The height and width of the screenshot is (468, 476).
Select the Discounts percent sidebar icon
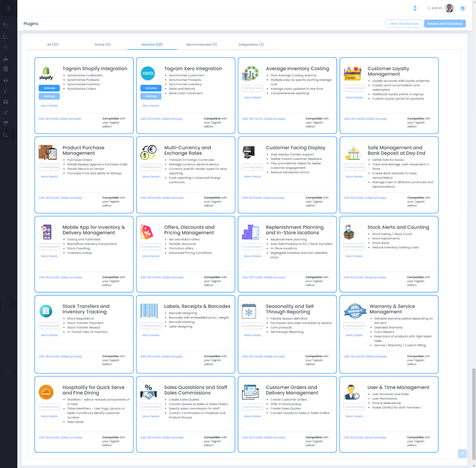5,113
